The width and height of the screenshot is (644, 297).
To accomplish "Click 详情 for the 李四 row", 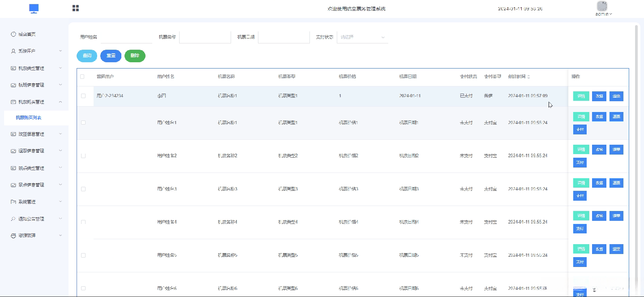I will click(x=581, y=96).
